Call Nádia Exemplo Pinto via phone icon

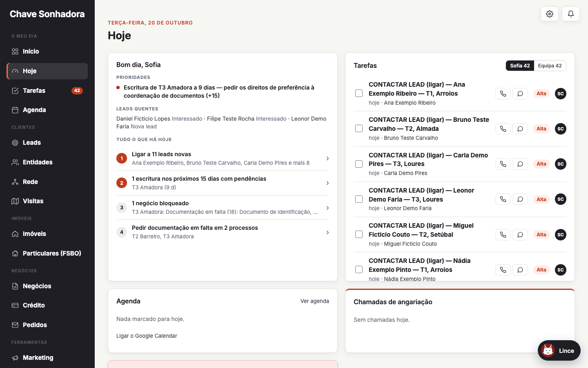tap(503, 270)
